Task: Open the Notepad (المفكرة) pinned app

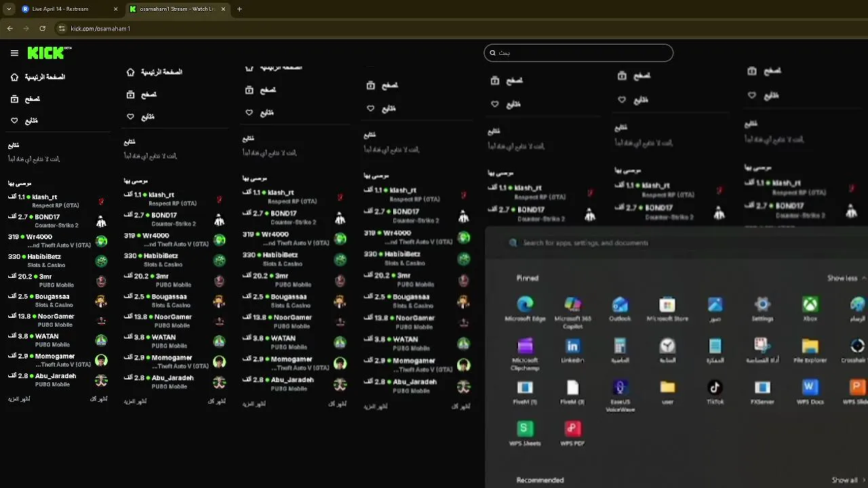Action: coord(715,351)
